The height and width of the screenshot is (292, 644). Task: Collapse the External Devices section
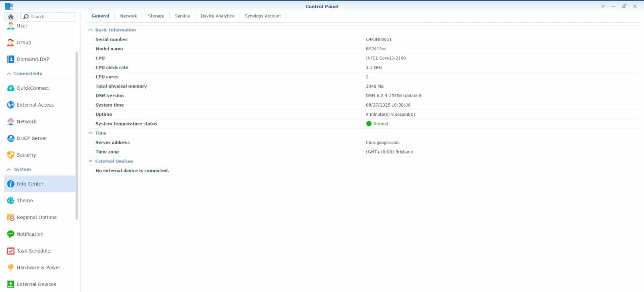coord(91,161)
